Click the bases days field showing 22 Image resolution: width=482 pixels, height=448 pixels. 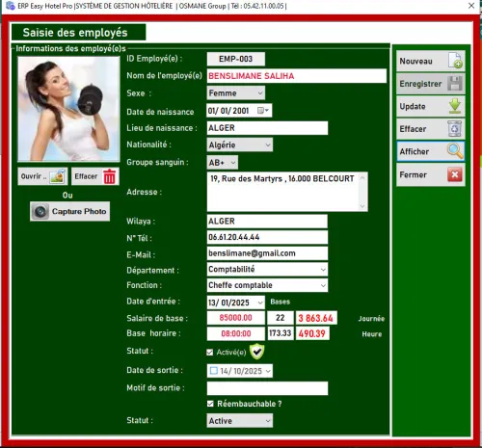click(281, 318)
